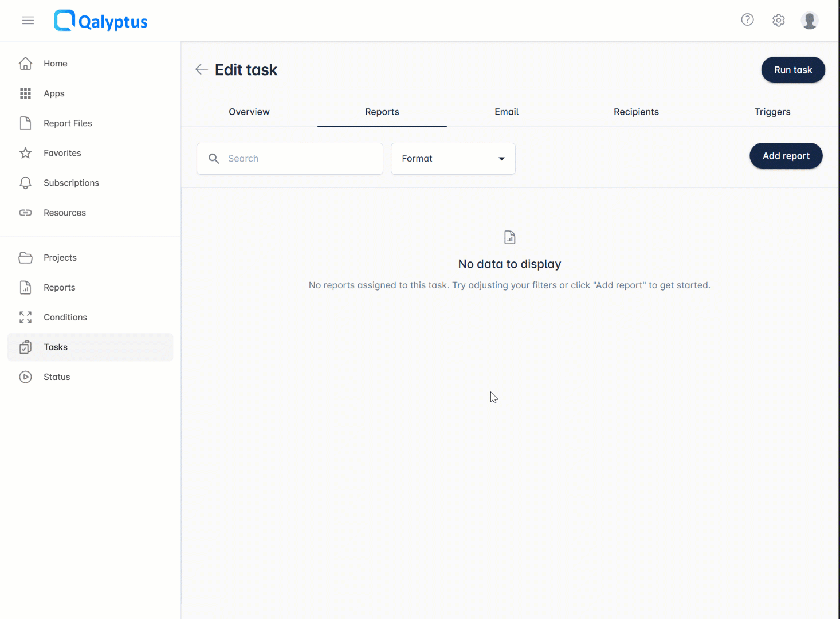Image resolution: width=840 pixels, height=619 pixels.
Task: Open the Recipients tab
Action: pyautogui.click(x=636, y=112)
